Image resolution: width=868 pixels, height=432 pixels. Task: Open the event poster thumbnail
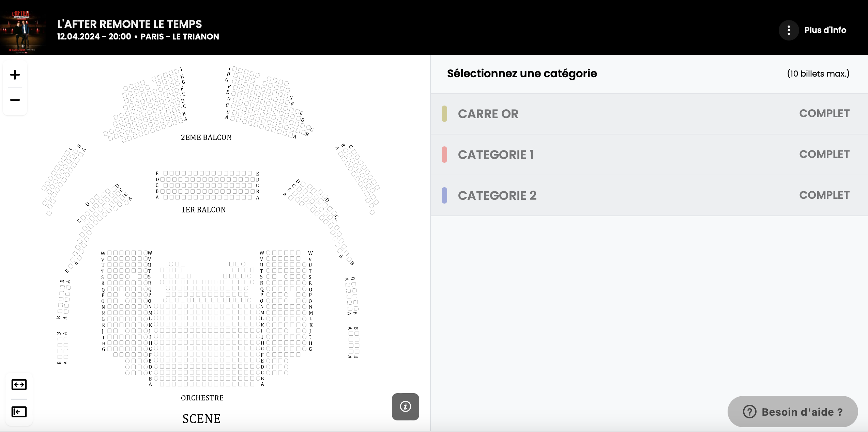(x=23, y=31)
